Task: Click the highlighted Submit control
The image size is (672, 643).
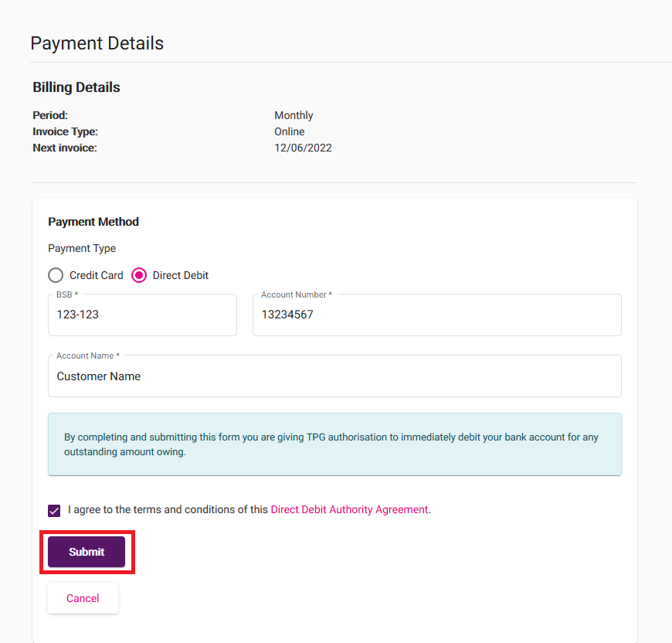Action: tap(87, 551)
